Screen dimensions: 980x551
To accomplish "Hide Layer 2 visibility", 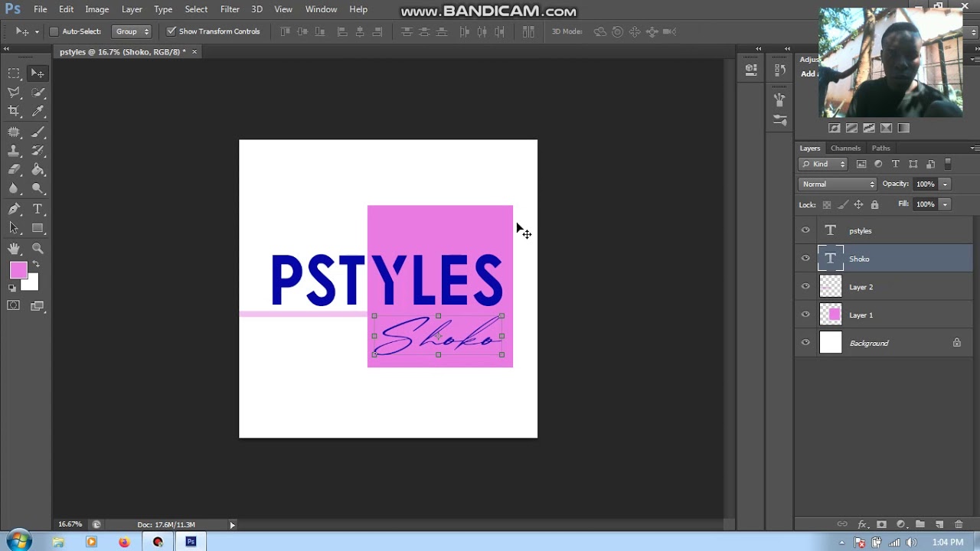I will [805, 287].
